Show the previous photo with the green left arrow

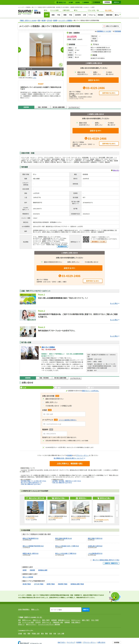[x=19, y=50]
